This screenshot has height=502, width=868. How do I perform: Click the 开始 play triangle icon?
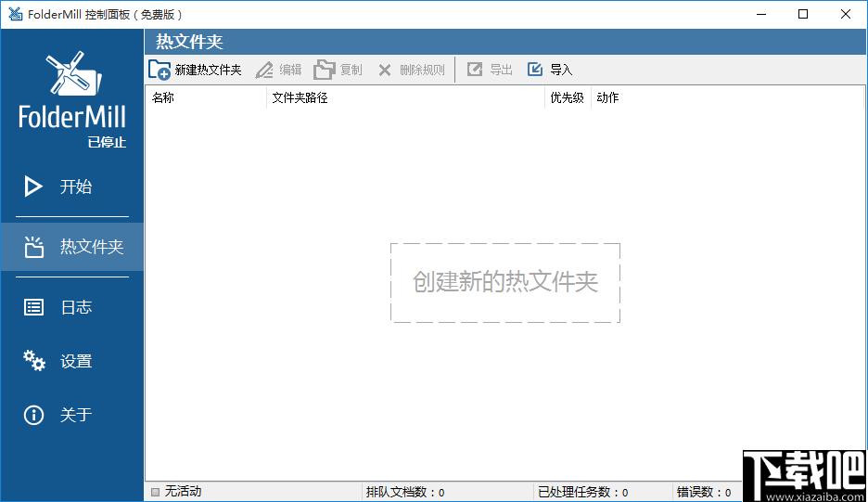click(33, 187)
